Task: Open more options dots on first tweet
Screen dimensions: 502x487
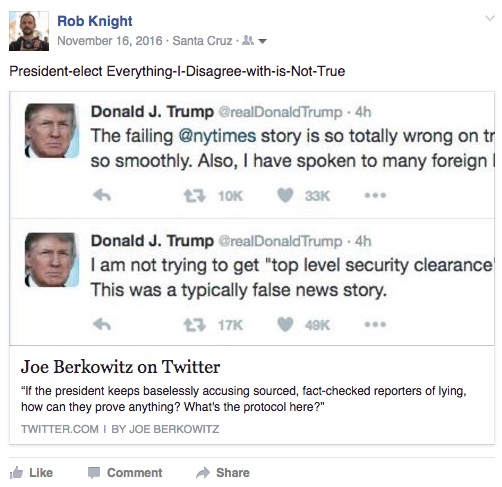Action: 375,195
